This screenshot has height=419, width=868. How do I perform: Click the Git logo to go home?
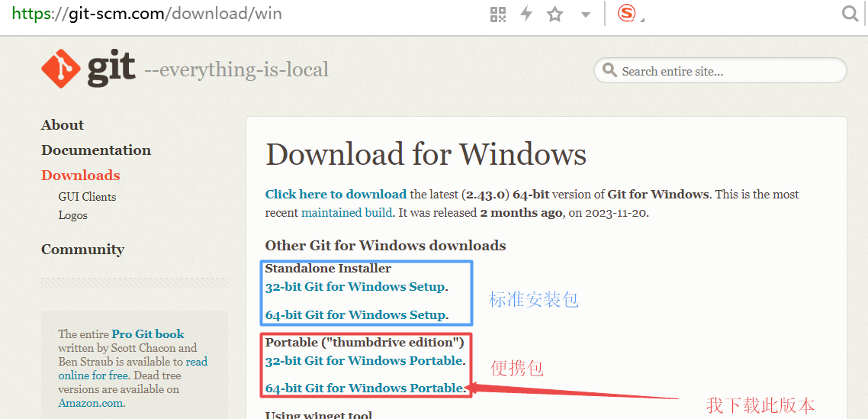[88, 68]
